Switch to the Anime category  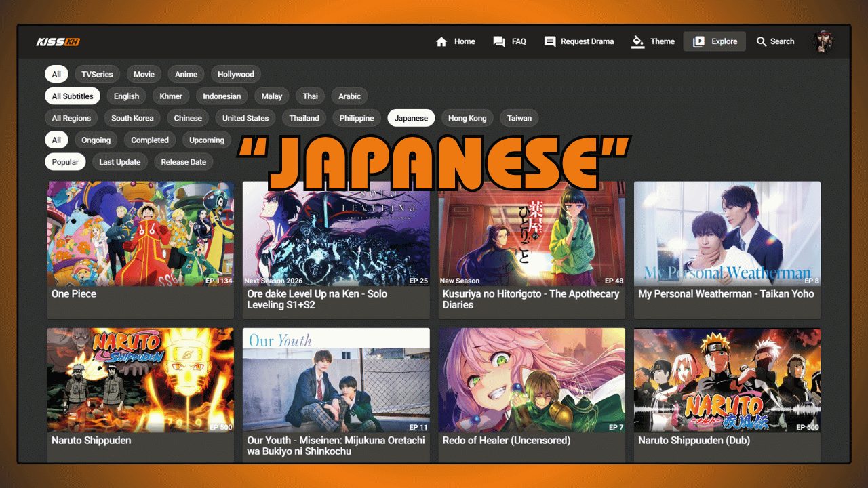pyautogui.click(x=185, y=74)
